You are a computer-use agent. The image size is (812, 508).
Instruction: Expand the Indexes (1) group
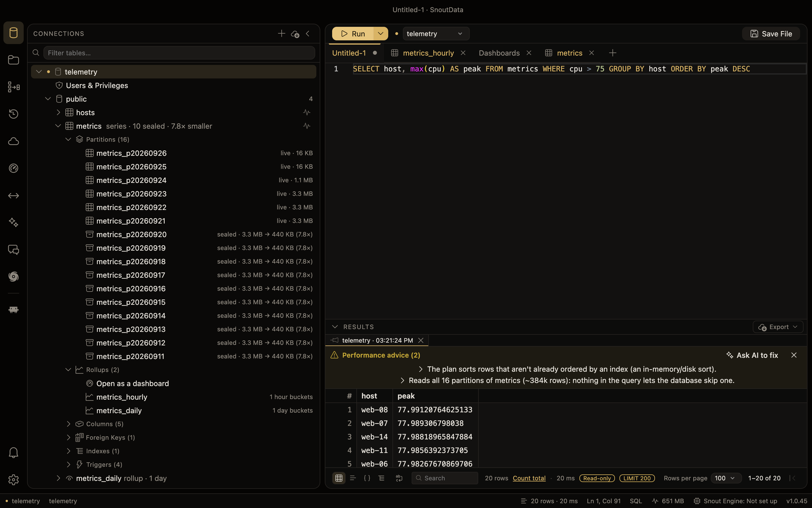69,451
